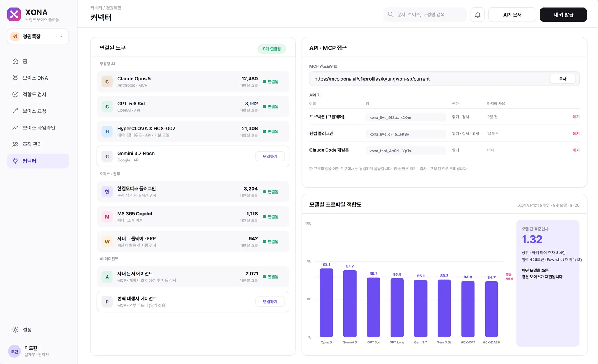Viewport: 598px width, 364px height.
Task: Click the Opus 5 bar in chart
Action: click(x=326, y=303)
